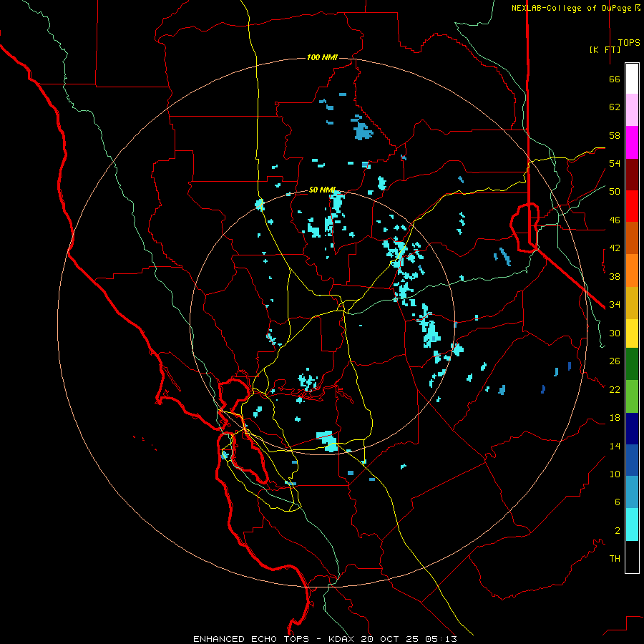Click the 18 legend value
The width and height of the screenshot is (644, 644).
tap(615, 418)
